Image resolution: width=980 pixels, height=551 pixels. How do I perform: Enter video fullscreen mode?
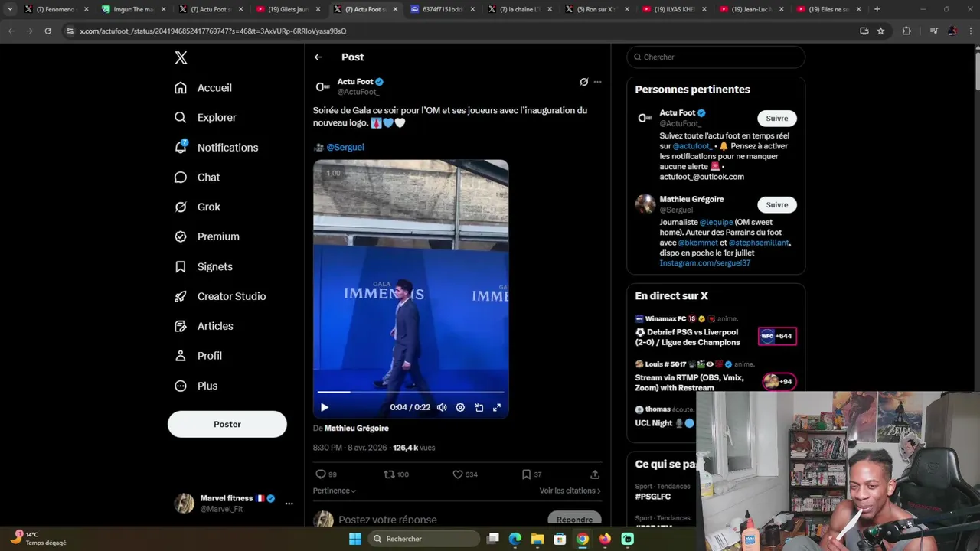tap(497, 408)
